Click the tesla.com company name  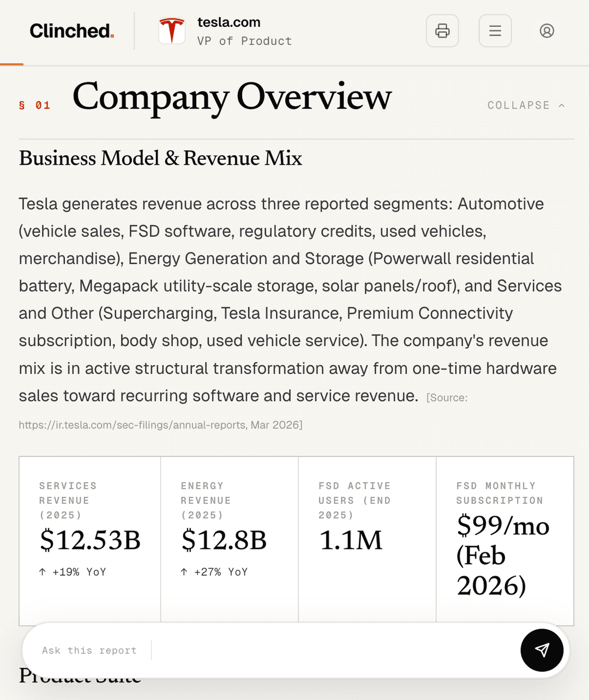(229, 22)
